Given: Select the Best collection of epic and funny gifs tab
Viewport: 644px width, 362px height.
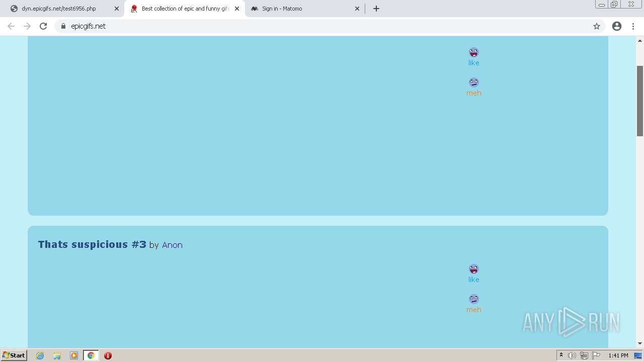Looking at the screenshot, I should (x=184, y=9).
